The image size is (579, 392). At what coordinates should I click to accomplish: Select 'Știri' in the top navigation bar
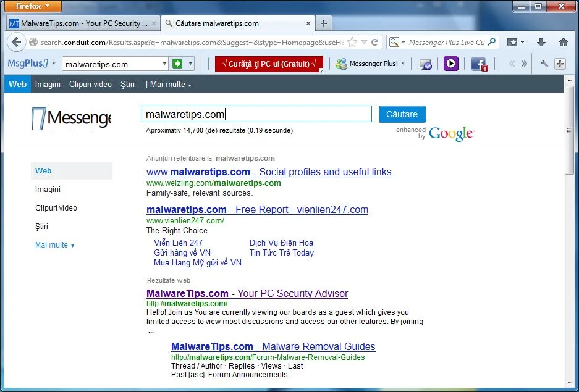128,85
